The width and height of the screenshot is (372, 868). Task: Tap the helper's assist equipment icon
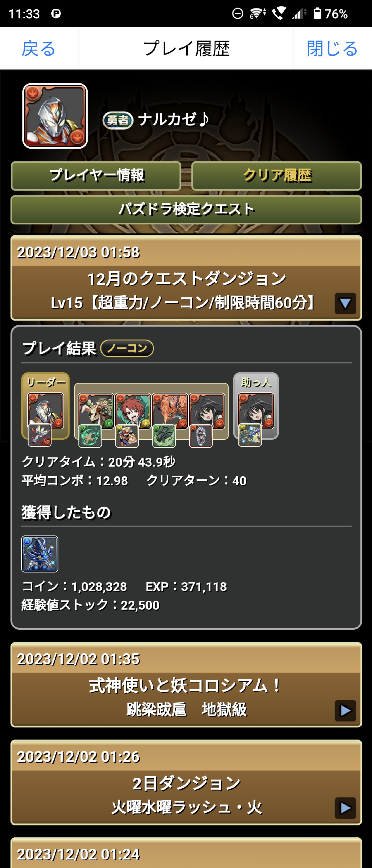[x=250, y=435]
